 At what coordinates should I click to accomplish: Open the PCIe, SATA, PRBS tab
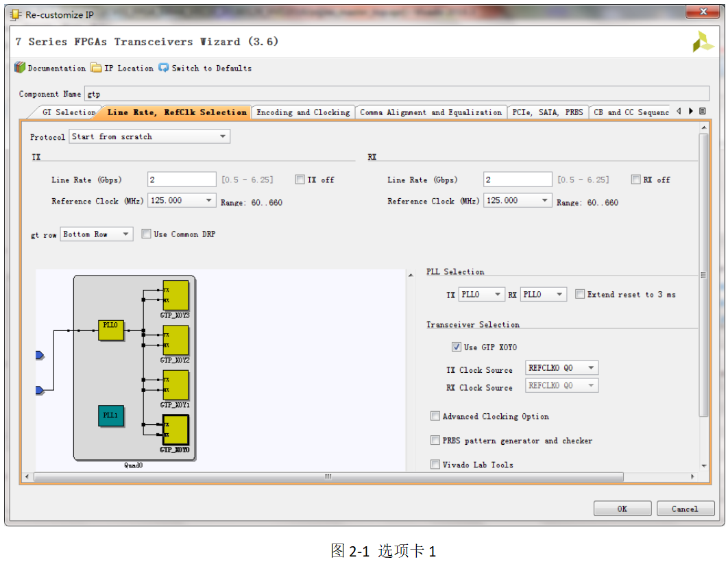pos(548,112)
